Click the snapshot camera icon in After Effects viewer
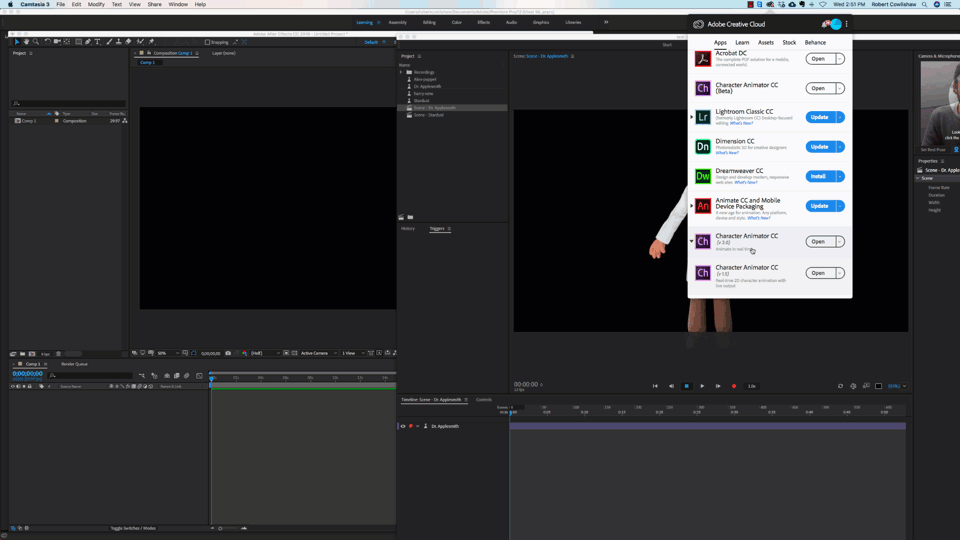The height and width of the screenshot is (540, 960). tap(228, 353)
